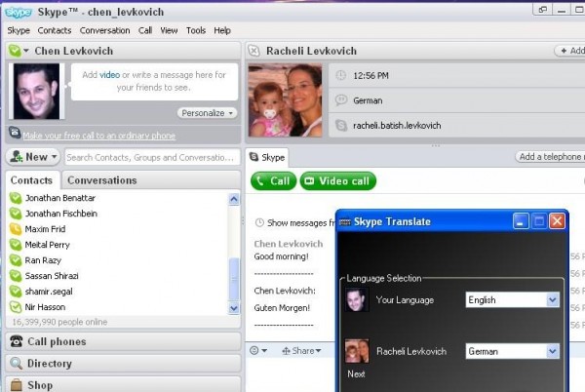Click contacts list scroll up arrow
Image resolution: width=585 pixels, height=392 pixels.
(234, 199)
